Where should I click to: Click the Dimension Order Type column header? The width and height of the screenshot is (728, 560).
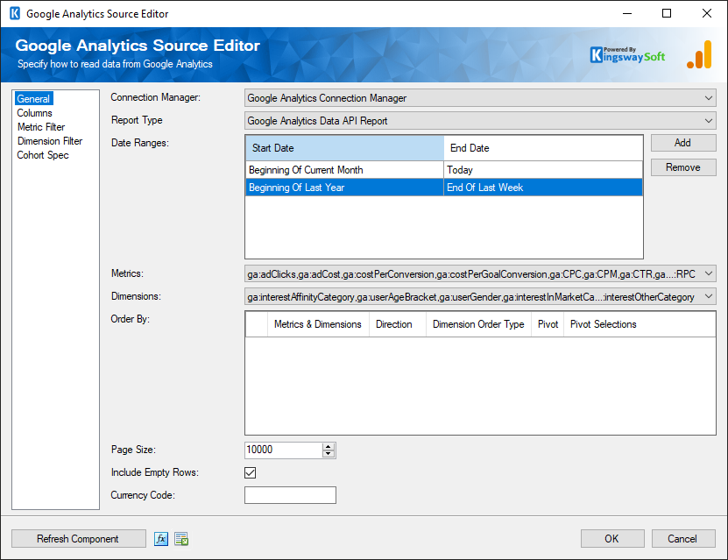click(x=478, y=324)
